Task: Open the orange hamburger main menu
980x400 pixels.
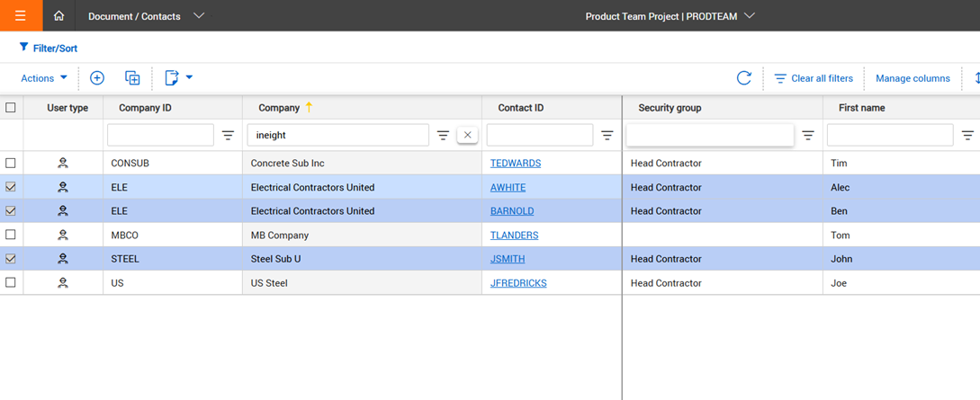Action: 20,15
